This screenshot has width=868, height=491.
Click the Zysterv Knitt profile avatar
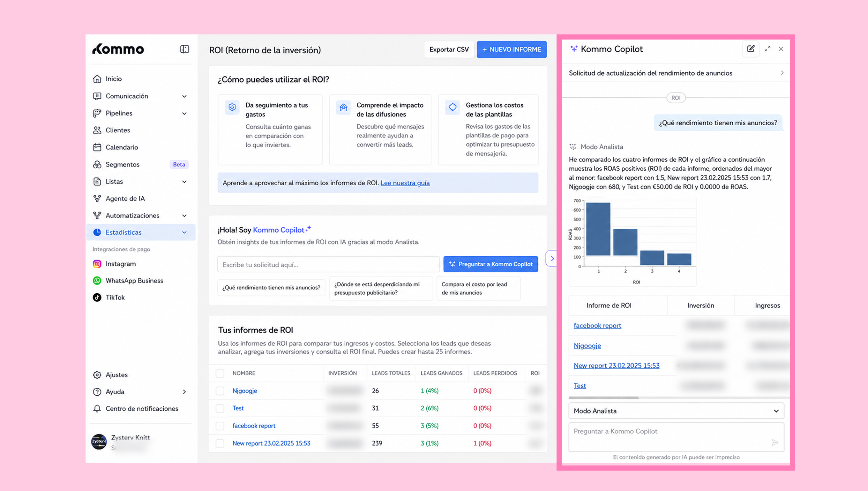tap(99, 442)
